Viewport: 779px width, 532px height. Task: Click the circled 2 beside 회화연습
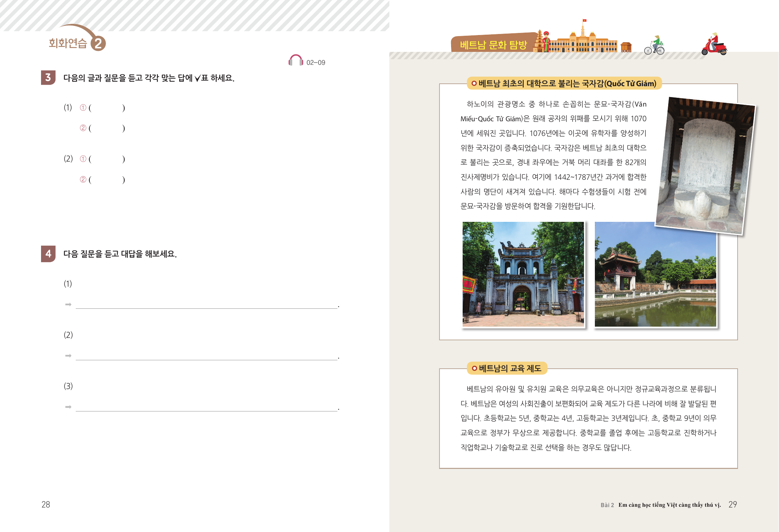(x=98, y=44)
